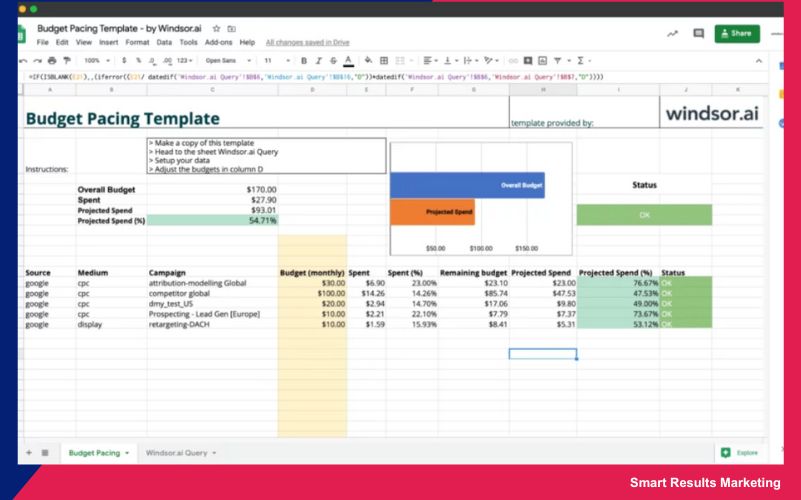
Task: Open the Insert menu
Action: (108, 42)
